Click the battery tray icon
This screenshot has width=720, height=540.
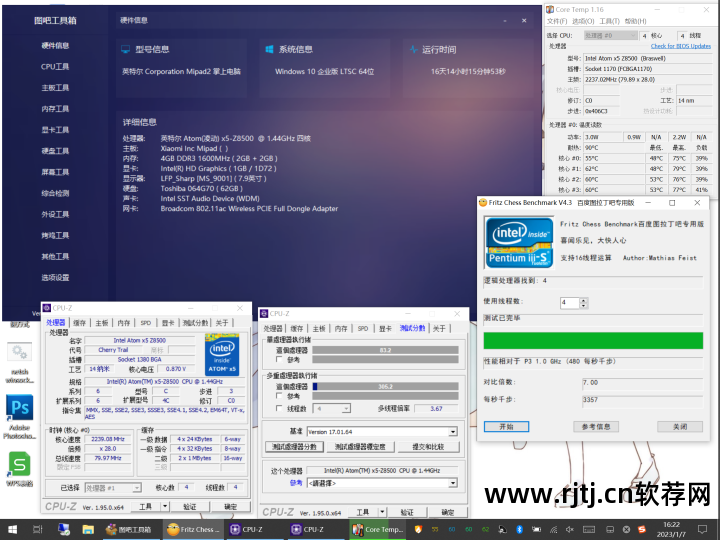(536, 529)
